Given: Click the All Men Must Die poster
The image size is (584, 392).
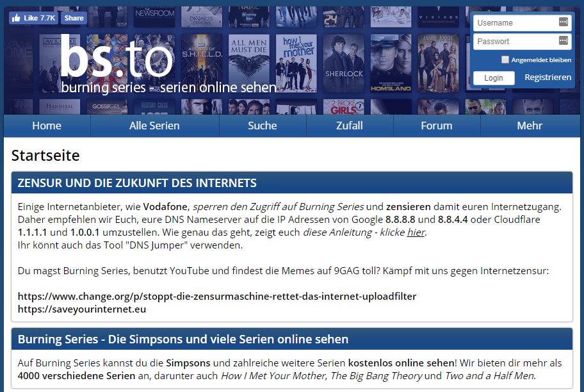Looking at the screenshot, I should (x=249, y=63).
